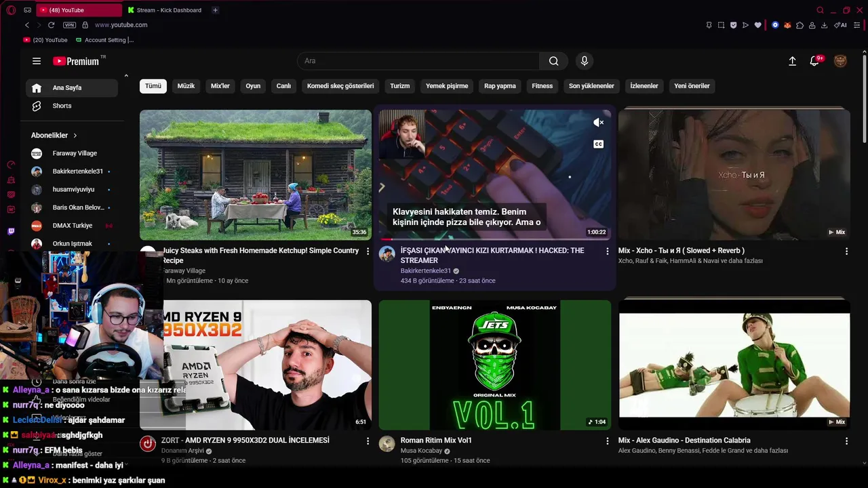
Task: Focus the Ara search field
Action: point(418,61)
